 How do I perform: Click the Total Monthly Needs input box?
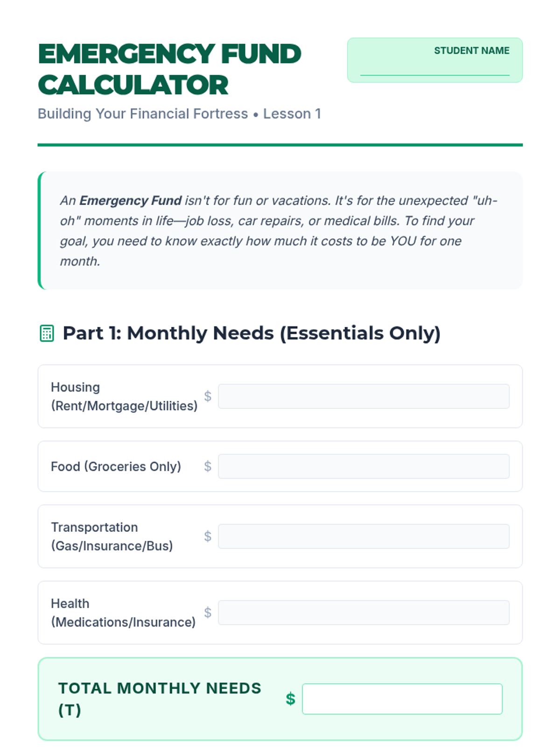click(x=402, y=699)
